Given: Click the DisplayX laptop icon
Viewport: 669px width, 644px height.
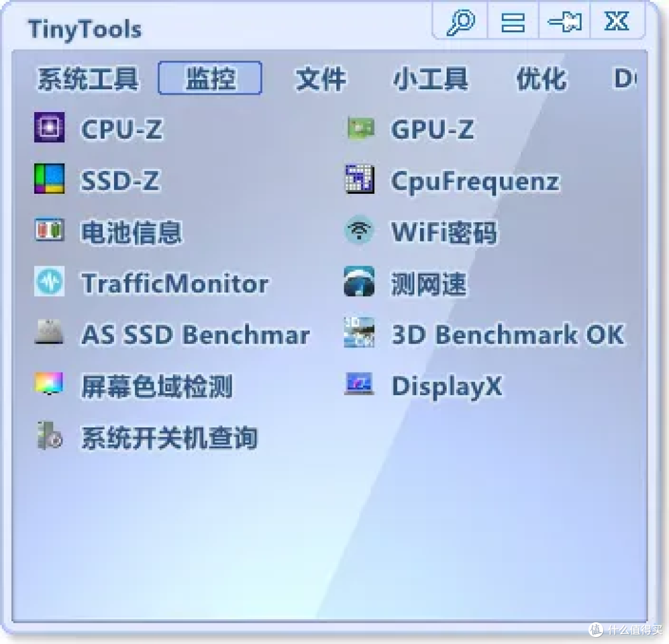Looking at the screenshot, I should point(359,383).
